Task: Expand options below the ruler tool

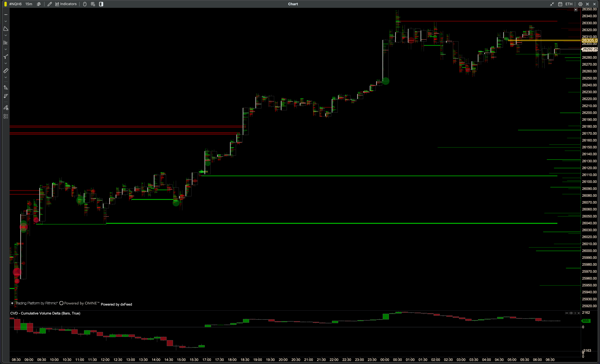Action: pos(6,78)
